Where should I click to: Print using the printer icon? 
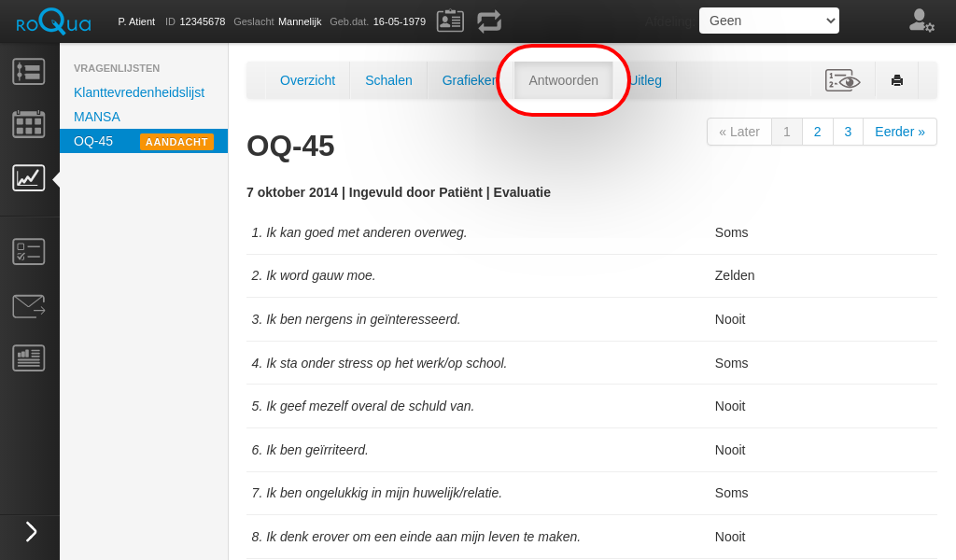pos(897,80)
